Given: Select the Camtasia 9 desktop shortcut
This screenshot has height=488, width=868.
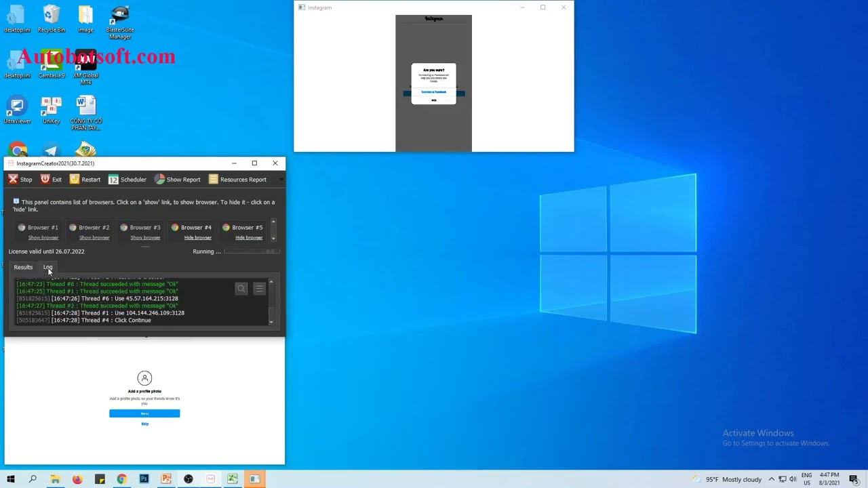Looking at the screenshot, I should 52,64.
